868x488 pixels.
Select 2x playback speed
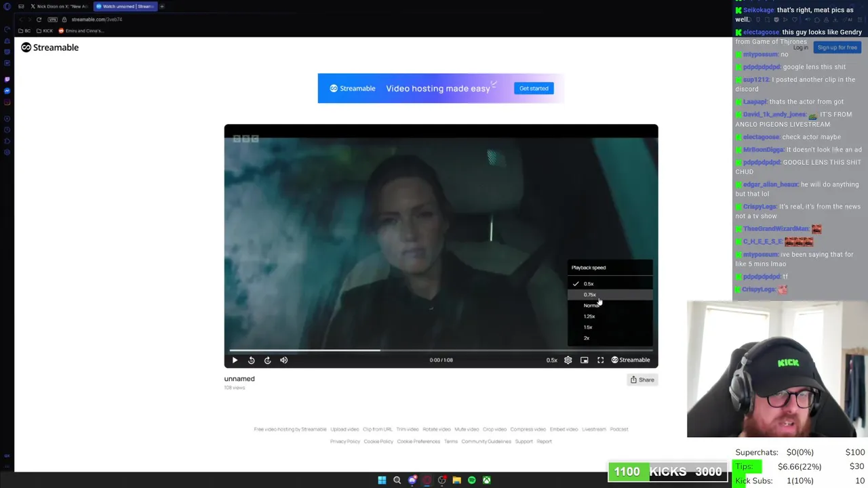[x=610, y=338]
